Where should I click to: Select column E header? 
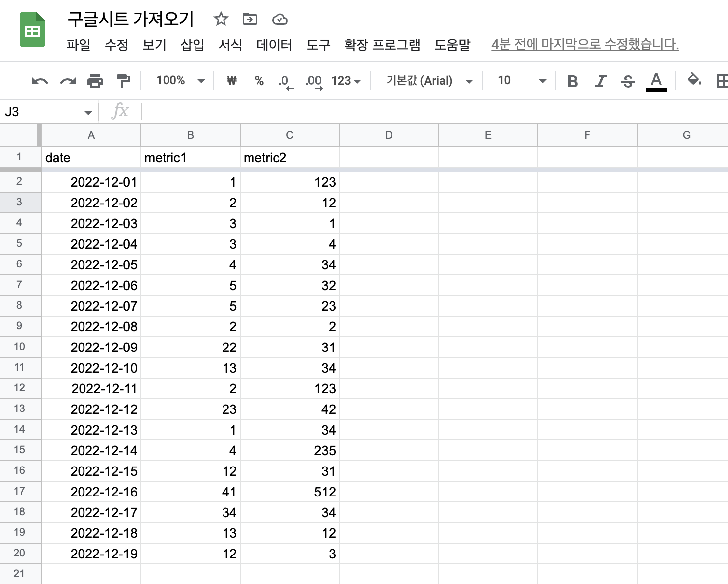point(488,135)
